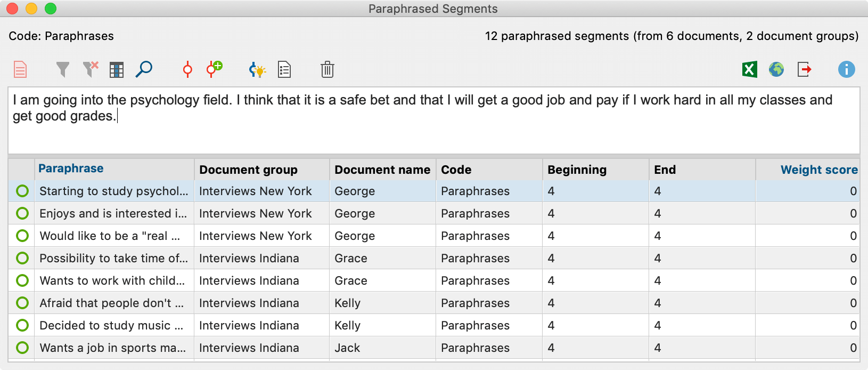868x370 pixels.
Task: Click the red document display icon
Action: click(x=20, y=69)
